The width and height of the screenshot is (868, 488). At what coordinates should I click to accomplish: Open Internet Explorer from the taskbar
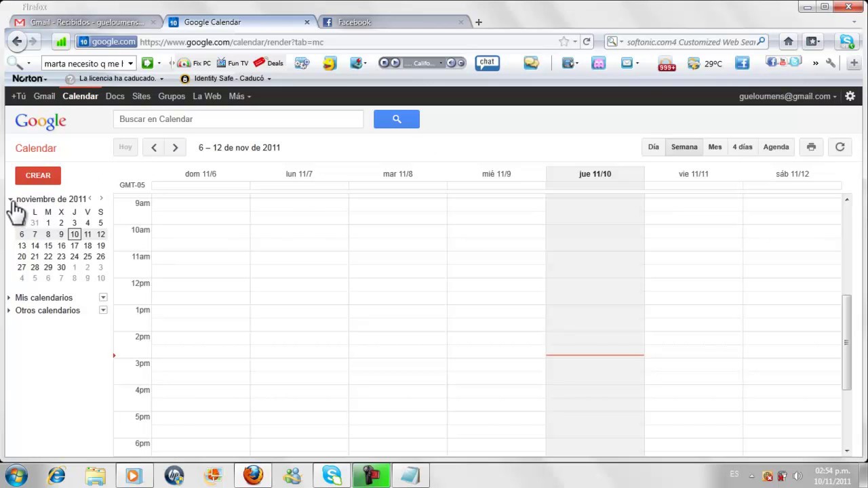coord(56,476)
